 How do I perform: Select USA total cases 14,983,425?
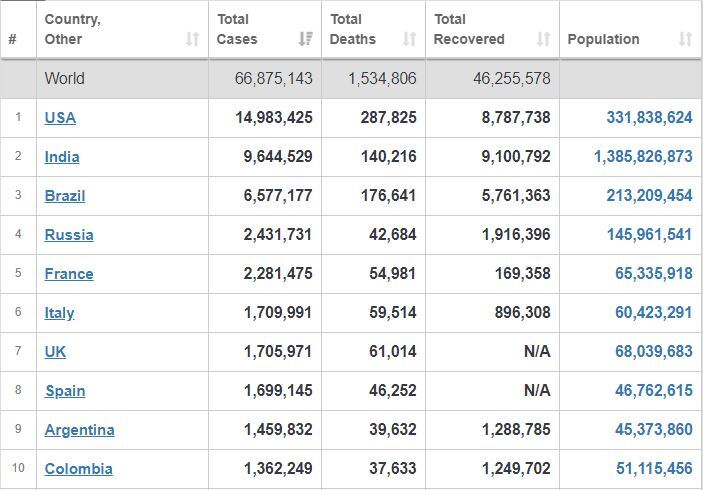tap(274, 117)
